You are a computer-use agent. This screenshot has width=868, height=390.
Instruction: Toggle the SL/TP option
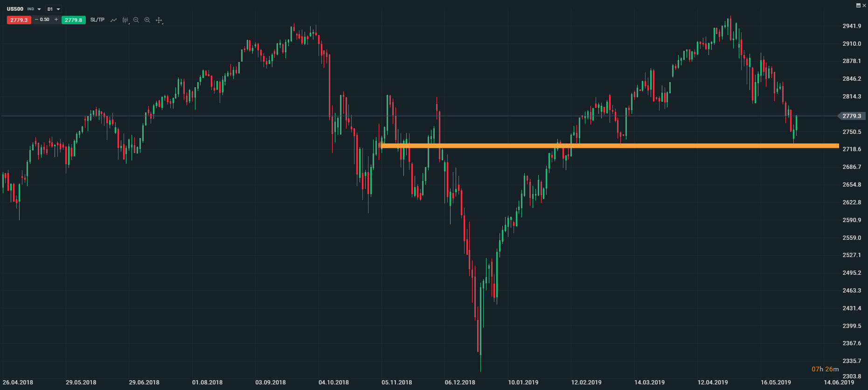(97, 20)
